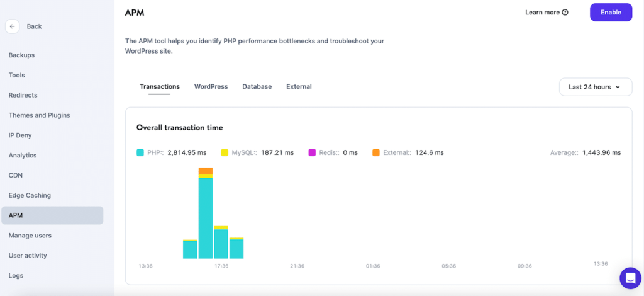Click the back arrow icon
Viewport: 644px width, 296px height.
13,26
